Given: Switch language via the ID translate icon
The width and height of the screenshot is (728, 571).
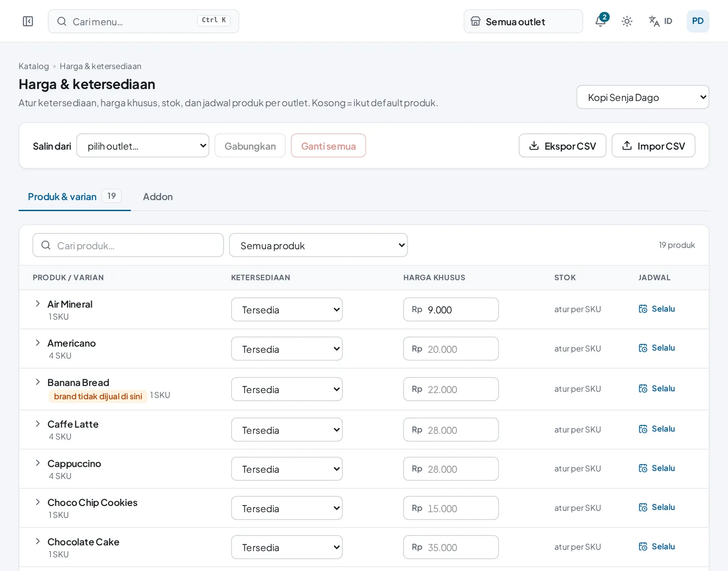Looking at the screenshot, I should (x=660, y=21).
